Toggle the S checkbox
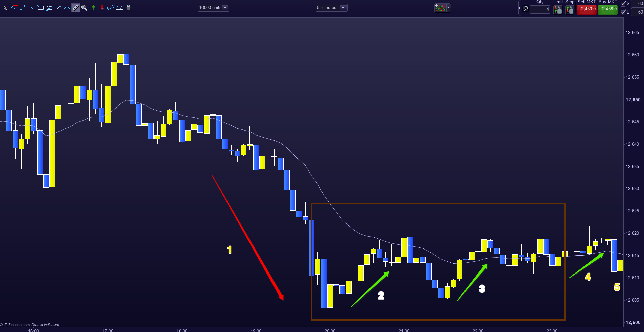Image resolution: width=644 pixels, height=332 pixels. tap(623, 4)
